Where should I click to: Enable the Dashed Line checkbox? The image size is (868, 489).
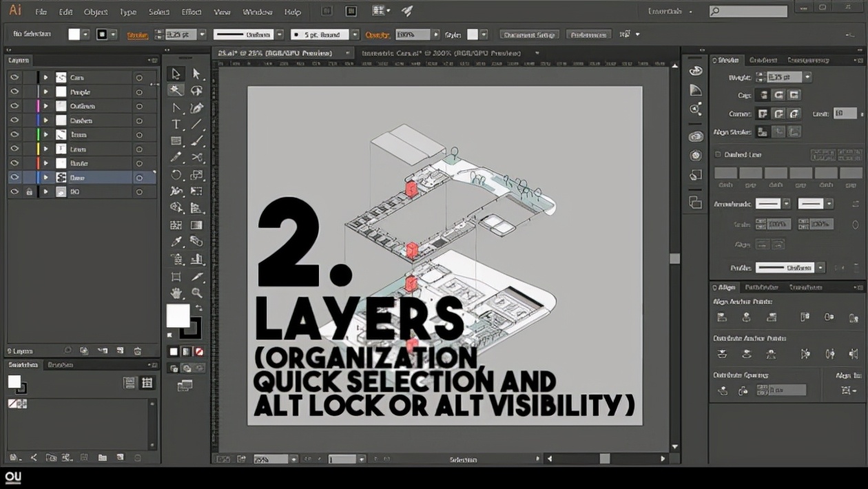[718, 155]
